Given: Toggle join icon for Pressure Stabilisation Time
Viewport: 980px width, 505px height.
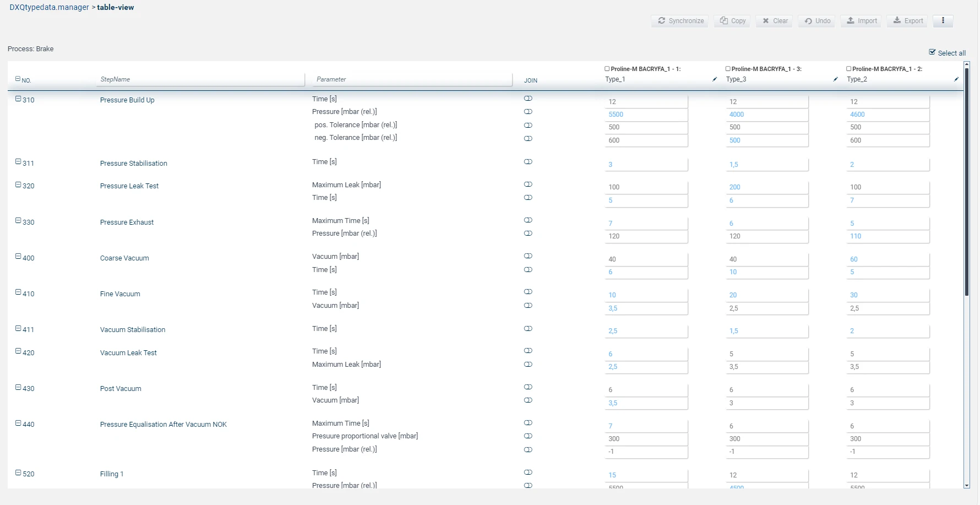Looking at the screenshot, I should (x=528, y=162).
